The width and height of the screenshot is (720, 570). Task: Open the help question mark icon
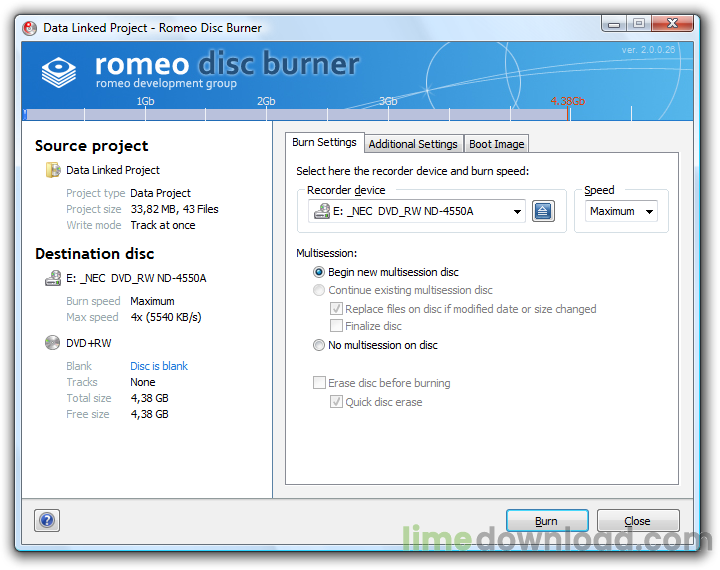coord(47,520)
